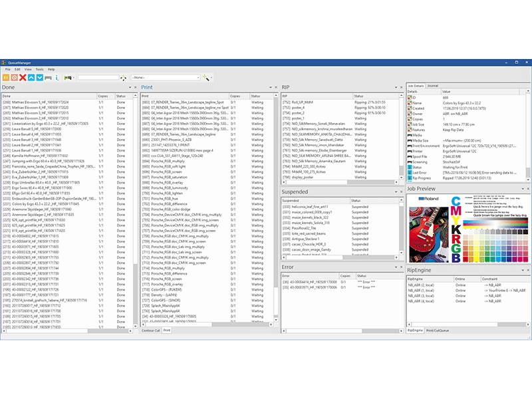Viewport: 532px width, 399px height.
Task: Open job information with blue i icon
Action: point(57,78)
